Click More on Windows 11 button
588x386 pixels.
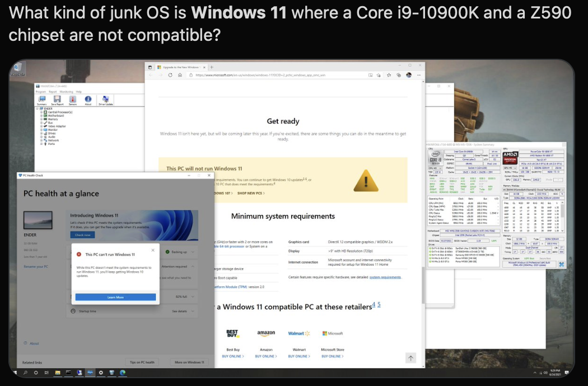click(189, 363)
